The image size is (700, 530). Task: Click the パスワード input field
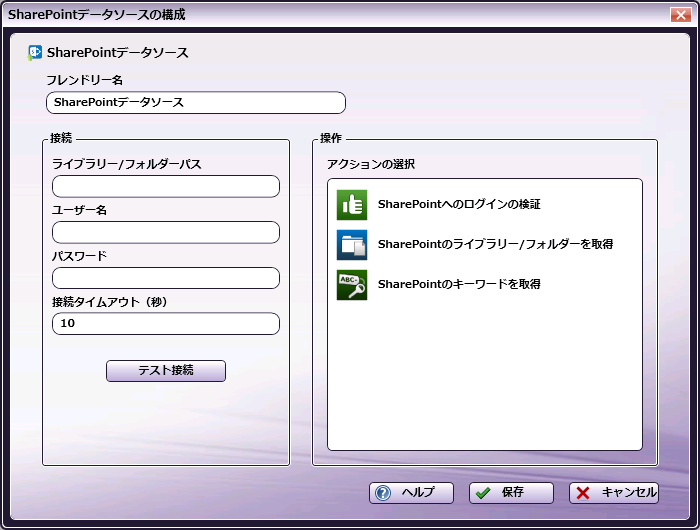coord(166,278)
